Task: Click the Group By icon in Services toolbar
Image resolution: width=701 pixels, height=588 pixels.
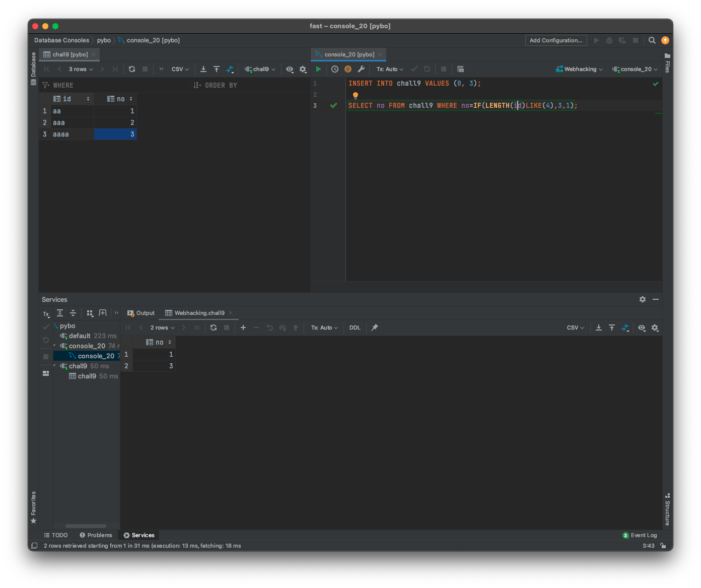Action: [90, 313]
